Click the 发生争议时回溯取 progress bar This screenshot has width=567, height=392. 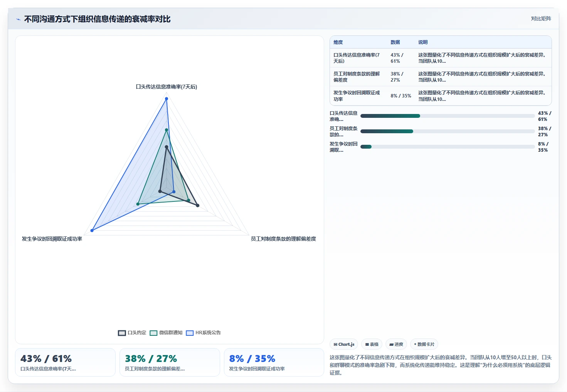[448, 147]
